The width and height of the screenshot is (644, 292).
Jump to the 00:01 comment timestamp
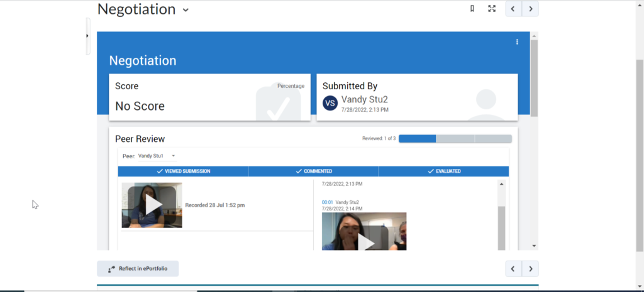click(x=327, y=202)
